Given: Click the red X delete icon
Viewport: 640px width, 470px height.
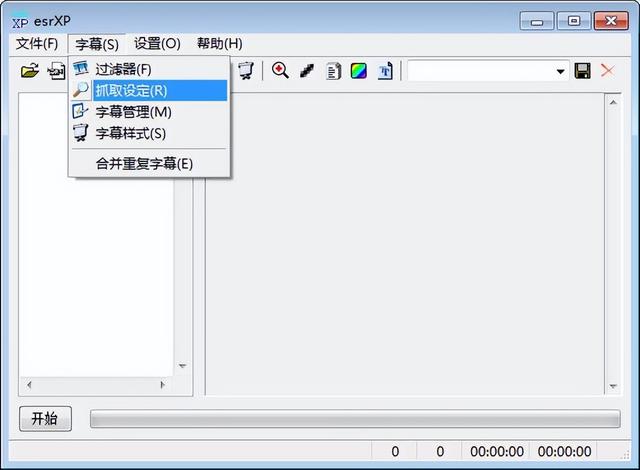Looking at the screenshot, I should coord(607,71).
